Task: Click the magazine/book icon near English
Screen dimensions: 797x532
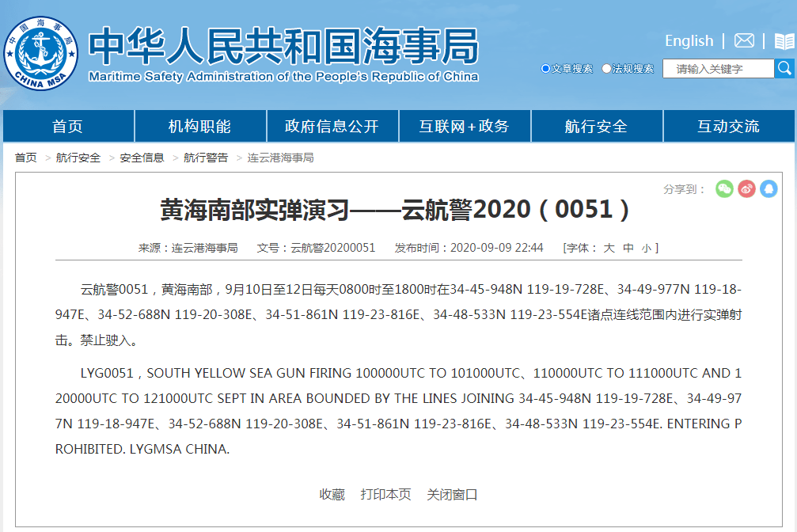Action: click(x=782, y=40)
